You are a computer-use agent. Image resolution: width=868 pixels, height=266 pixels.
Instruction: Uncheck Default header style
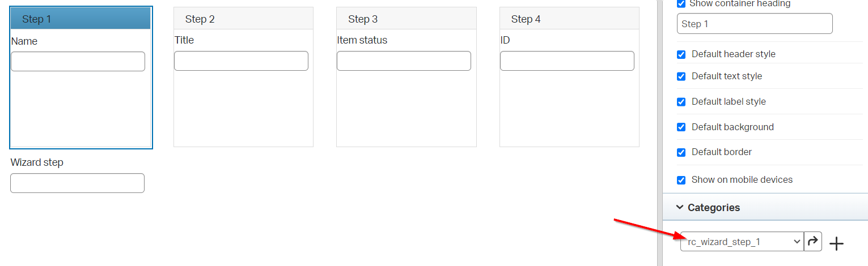pyautogui.click(x=681, y=54)
